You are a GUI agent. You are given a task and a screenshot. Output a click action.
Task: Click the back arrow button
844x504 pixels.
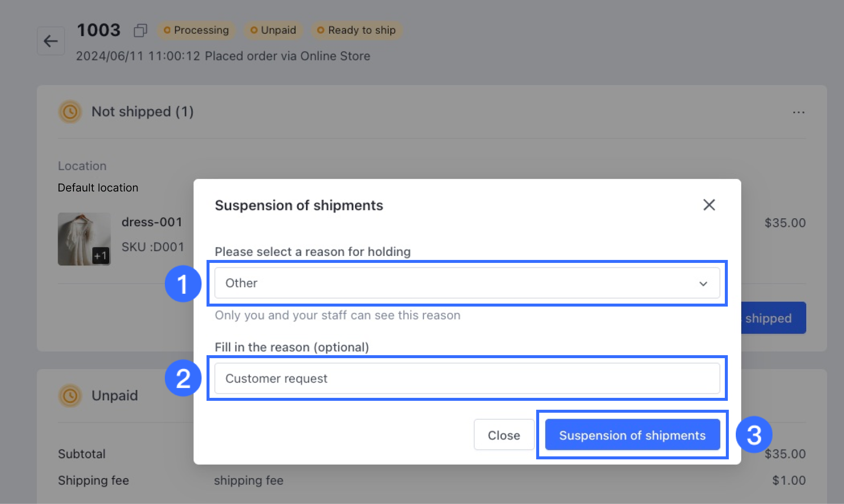[51, 41]
